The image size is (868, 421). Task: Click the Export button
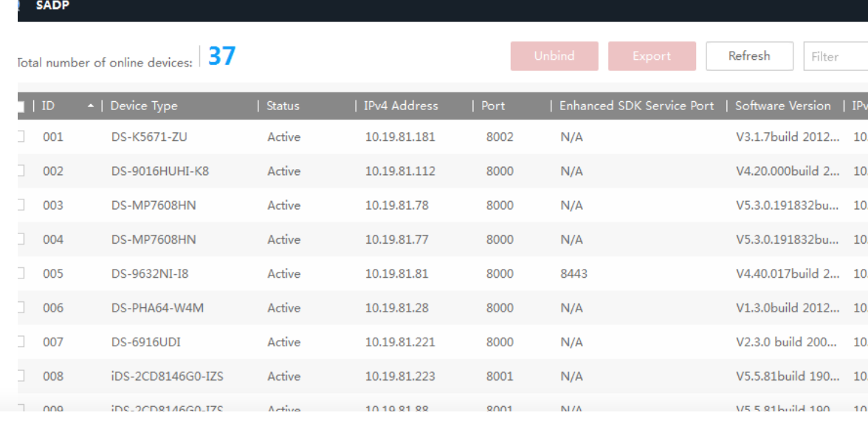coord(652,56)
